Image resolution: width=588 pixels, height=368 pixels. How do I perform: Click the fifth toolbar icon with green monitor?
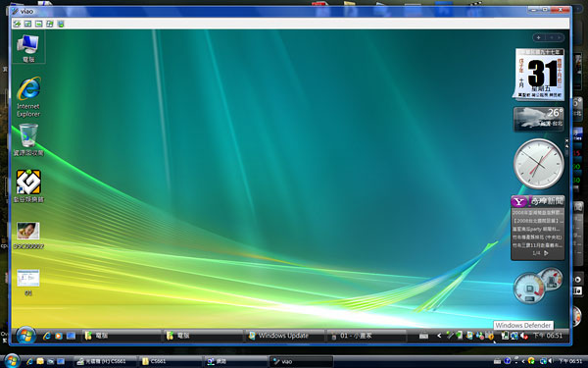click(x=61, y=24)
